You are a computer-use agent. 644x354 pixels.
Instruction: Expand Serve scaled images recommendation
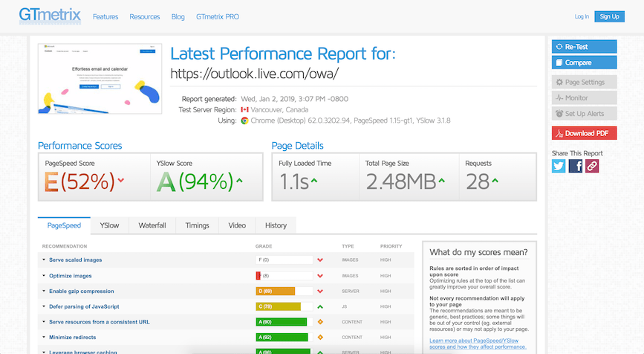coord(75,260)
